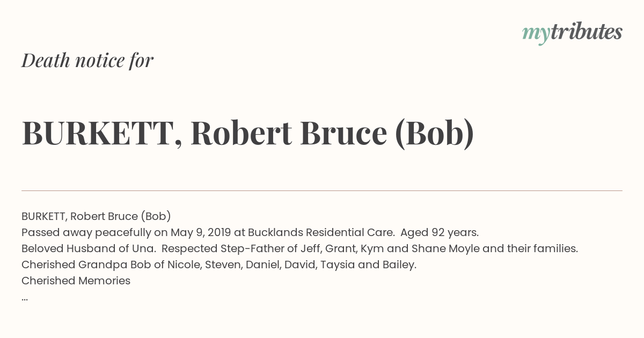Screen dimensions: 644x338
Task: Click the dark "tributes" part of logo
Action: click(586, 32)
